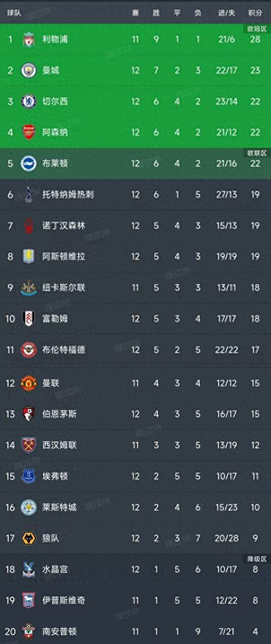The height and width of the screenshot is (644, 271).
Task: Select the 进/失 column header
Action: [x=227, y=13]
